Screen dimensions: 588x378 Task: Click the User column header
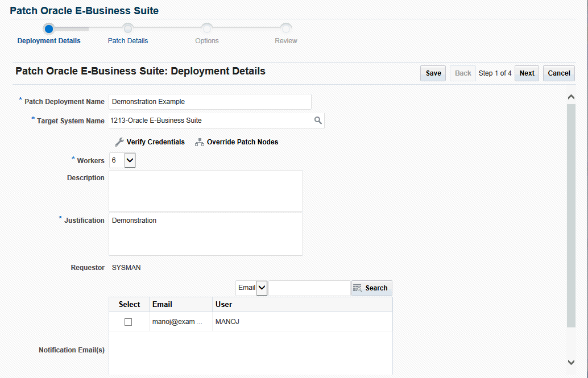click(x=303, y=305)
